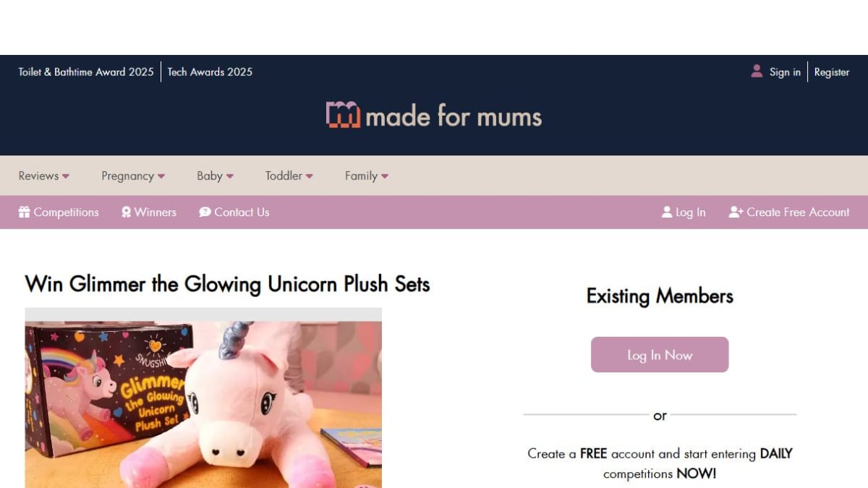Click the Log In Now button
The image size is (868, 488).
pos(660,354)
